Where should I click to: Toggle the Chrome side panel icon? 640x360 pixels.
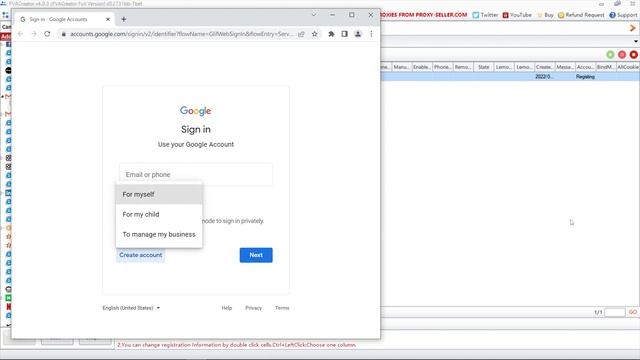pyautogui.click(x=344, y=34)
